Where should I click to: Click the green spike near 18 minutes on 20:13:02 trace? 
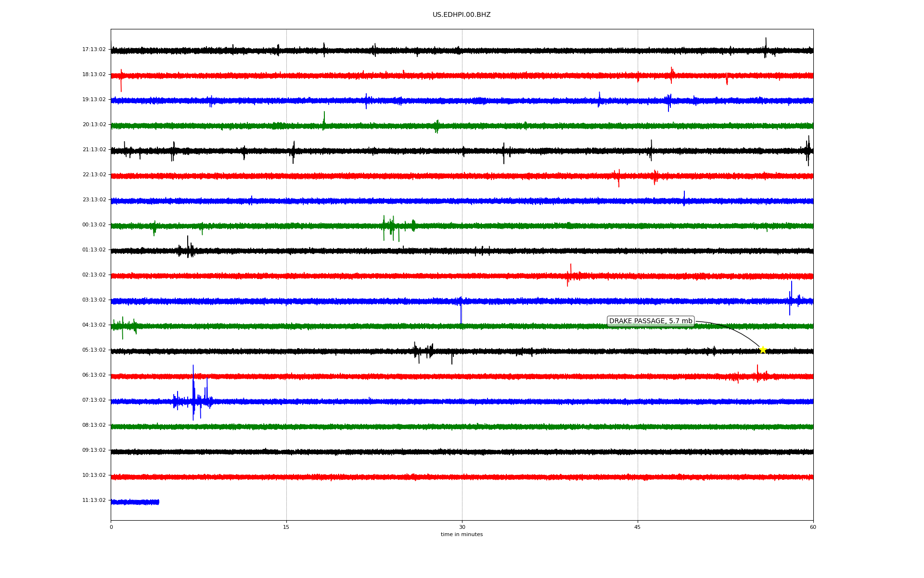tap(324, 121)
